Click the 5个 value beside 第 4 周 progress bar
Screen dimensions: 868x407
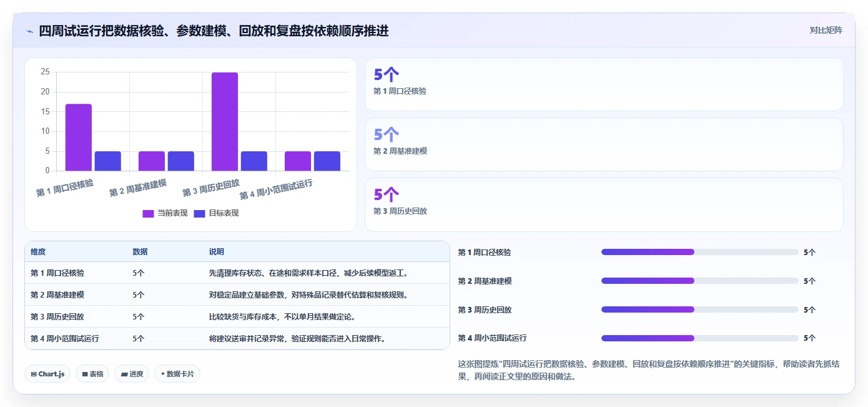810,338
